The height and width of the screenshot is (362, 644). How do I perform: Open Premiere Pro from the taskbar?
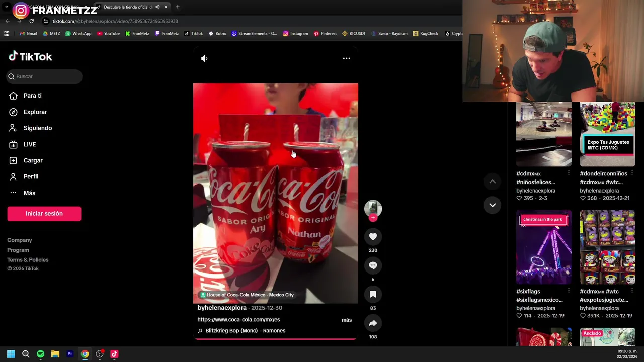[70, 354]
